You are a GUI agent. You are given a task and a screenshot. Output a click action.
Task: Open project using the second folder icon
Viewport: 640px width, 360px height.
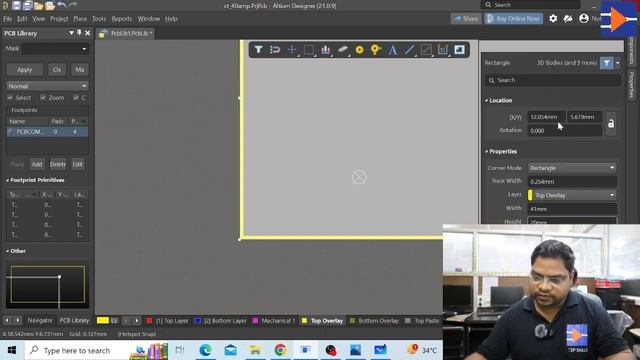pyautogui.click(x=50, y=5)
